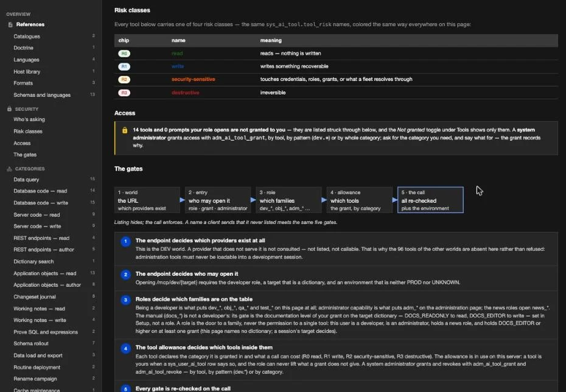Image resolution: width=566 pixels, height=392 pixels.
Task: Go to Schema rollout category
Action: point(31,344)
